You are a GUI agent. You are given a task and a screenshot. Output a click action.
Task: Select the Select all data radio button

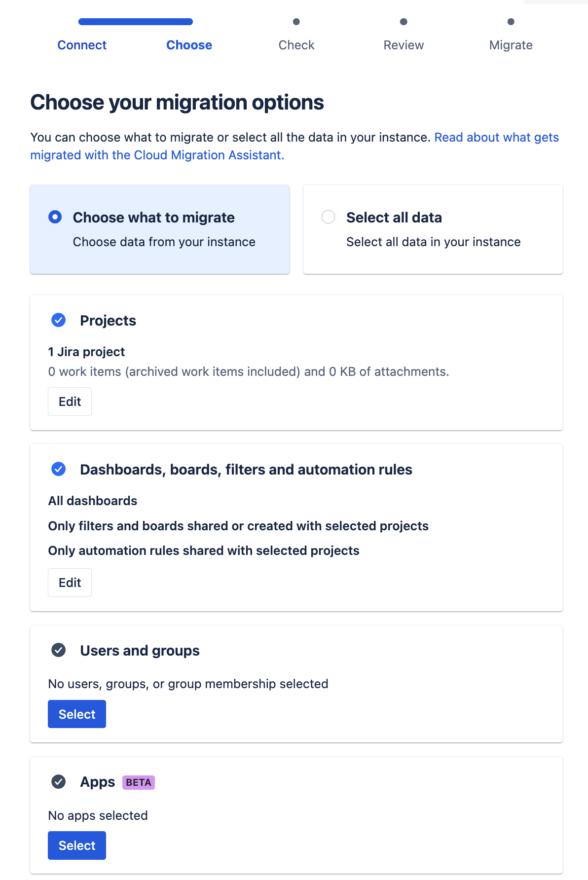click(329, 217)
